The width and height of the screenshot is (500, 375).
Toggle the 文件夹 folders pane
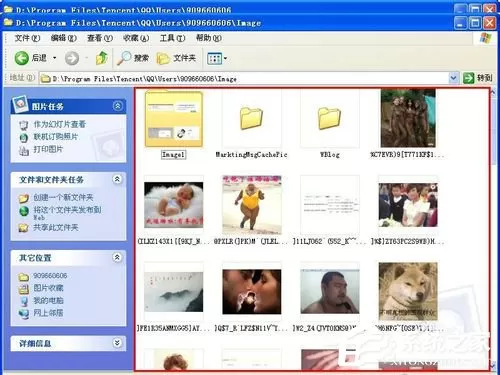[176, 58]
